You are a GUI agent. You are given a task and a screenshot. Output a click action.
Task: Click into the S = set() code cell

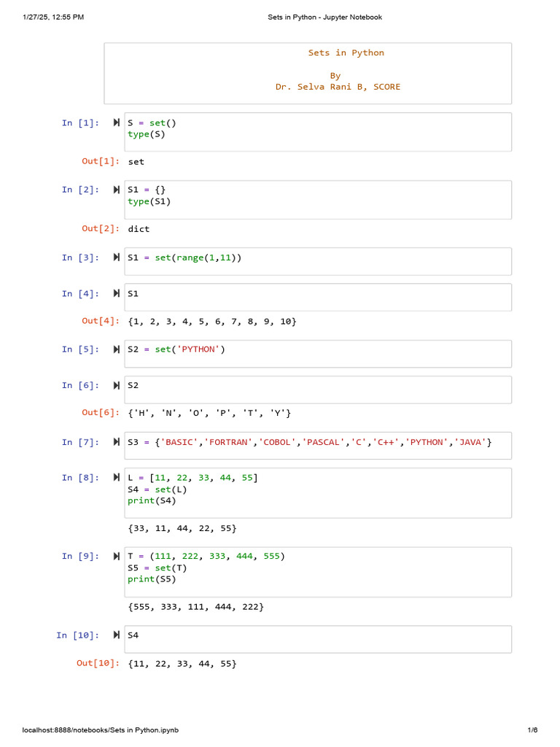pyautogui.click(x=318, y=132)
